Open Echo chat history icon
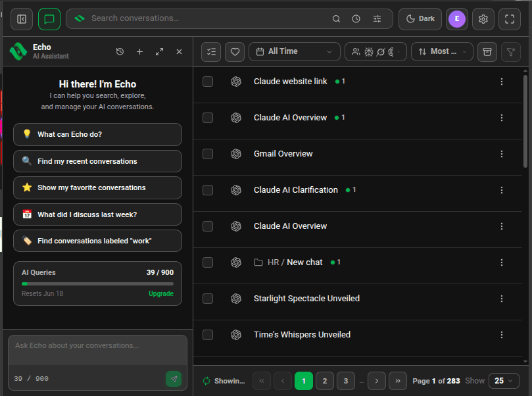 [x=120, y=51]
